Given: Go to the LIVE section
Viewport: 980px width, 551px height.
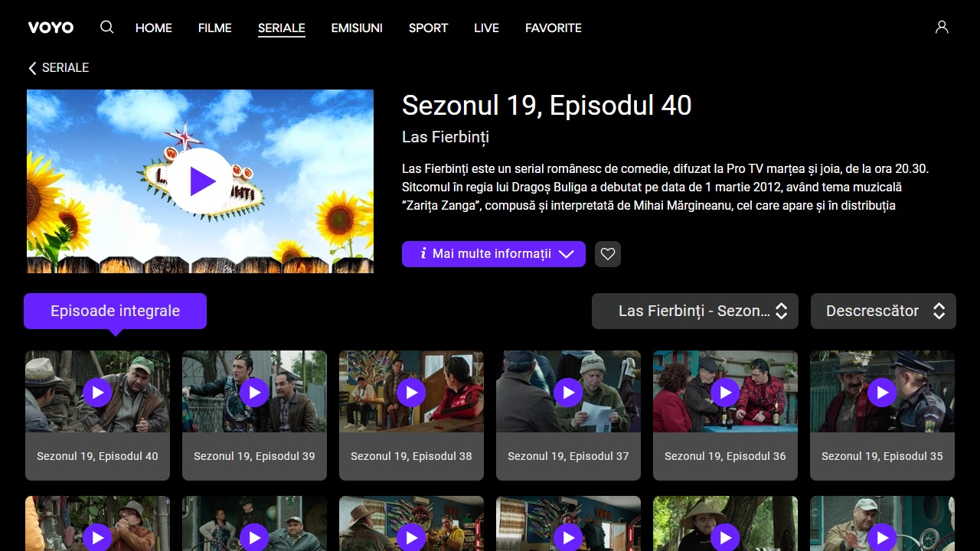Looking at the screenshot, I should pyautogui.click(x=486, y=28).
